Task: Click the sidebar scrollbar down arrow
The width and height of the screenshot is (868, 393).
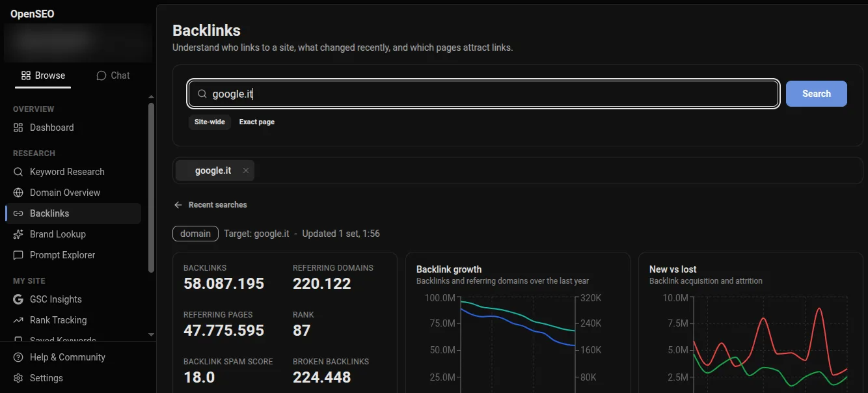Action: 152,334
